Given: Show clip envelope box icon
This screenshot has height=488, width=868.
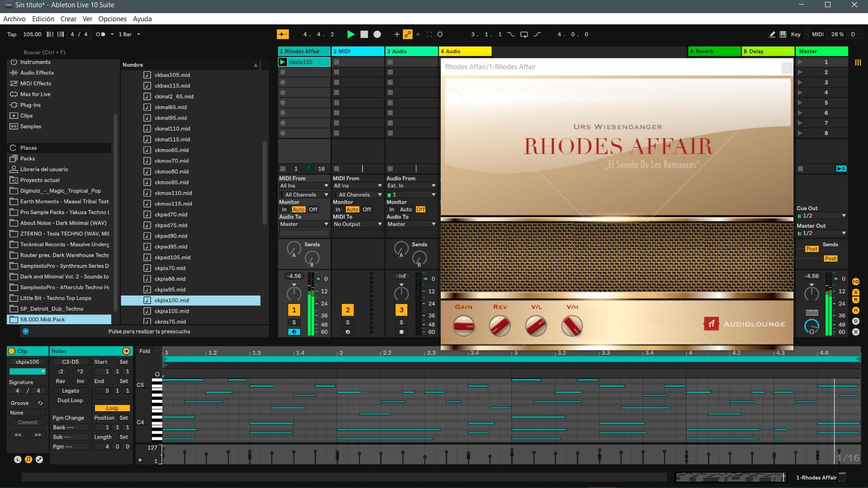Looking at the screenshot, I should click(39, 459).
